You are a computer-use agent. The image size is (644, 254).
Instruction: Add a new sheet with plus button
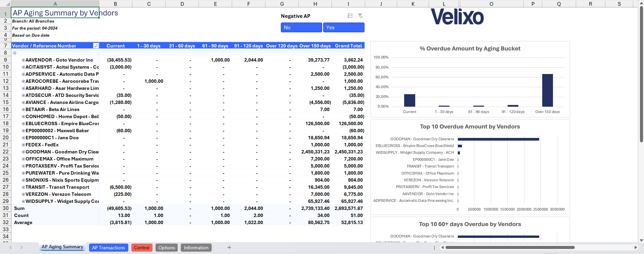pyautogui.click(x=229, y=248)
